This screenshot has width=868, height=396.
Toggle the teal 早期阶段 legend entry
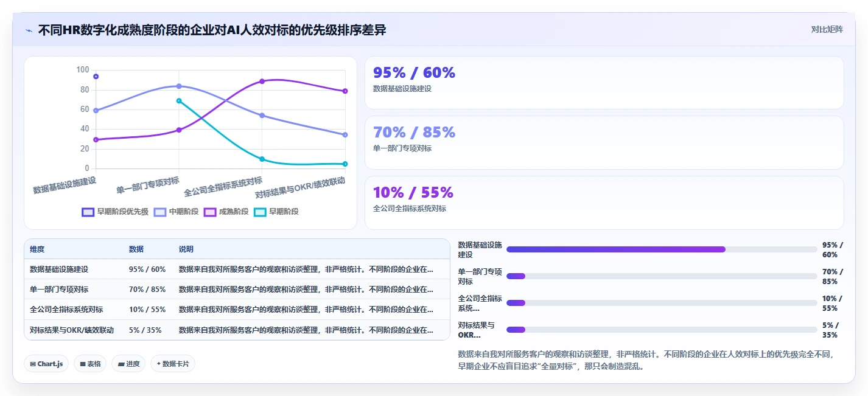tap(276, 212)
